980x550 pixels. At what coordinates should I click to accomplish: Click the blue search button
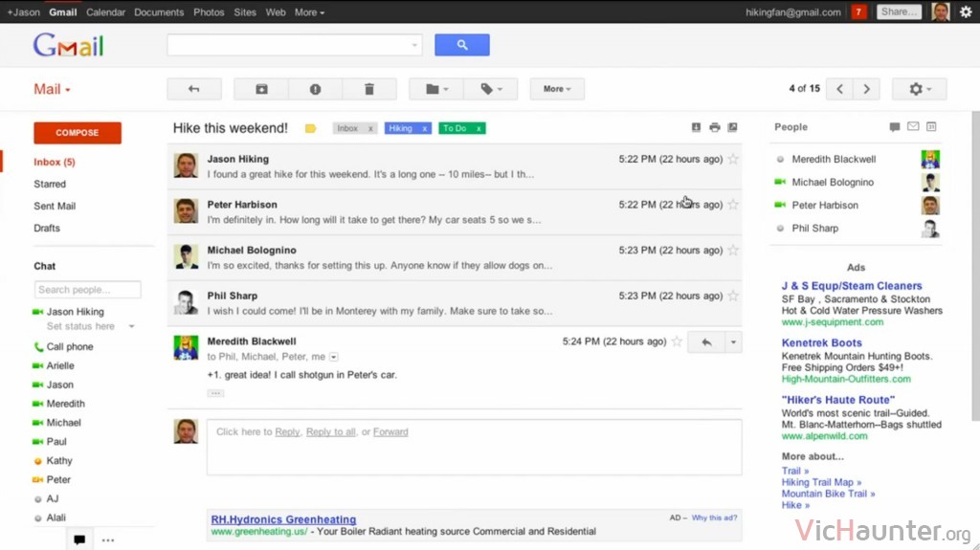pos(462,45)
